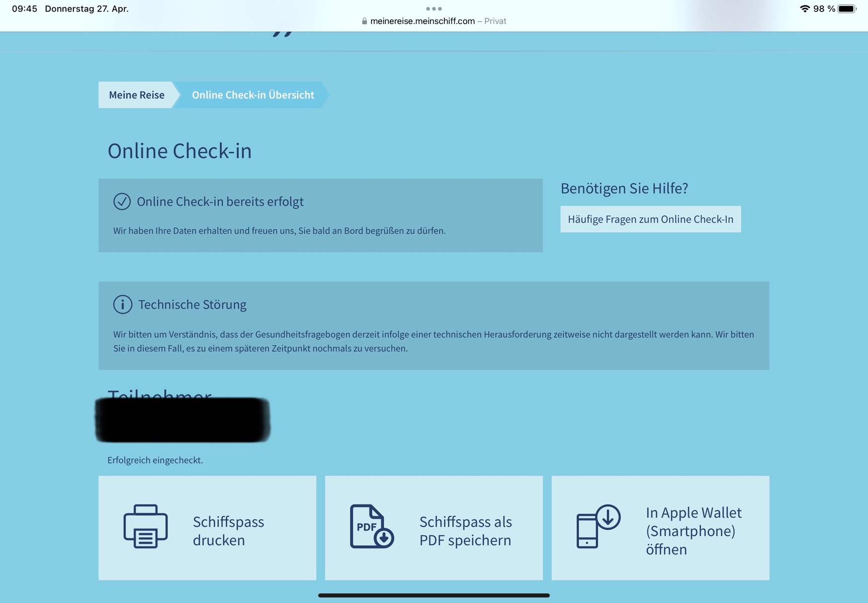Screen dimensions: 868x603
Task: Tap the Wi-Fi status icon
Action: [x=805, y=9]
